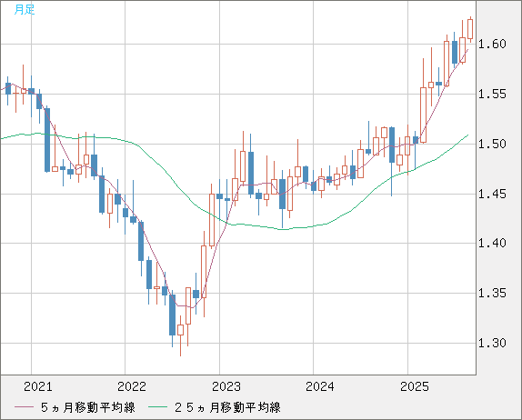Screen dimensions: 522x420
Task: Click the 2021 year axis label
Action: coord(38,386)
